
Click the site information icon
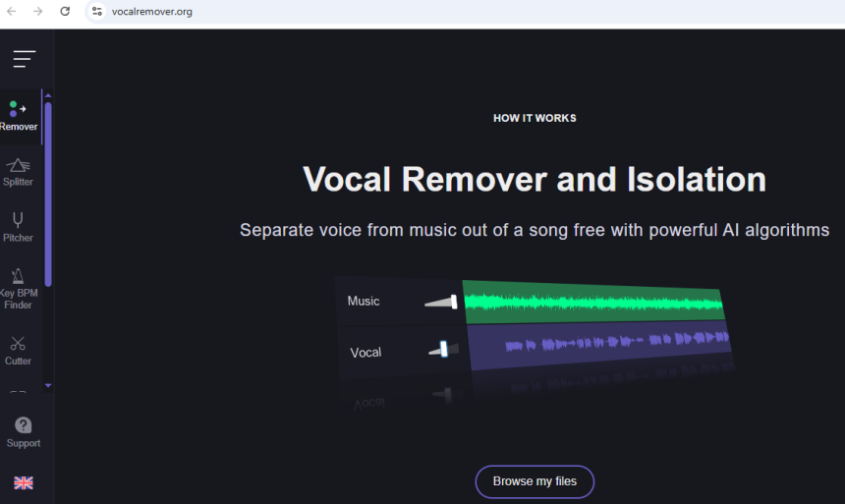[x=96, y=11]
